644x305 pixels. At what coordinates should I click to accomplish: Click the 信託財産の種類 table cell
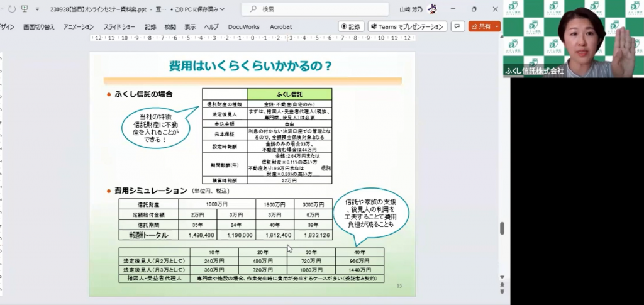tap(225, 104)
